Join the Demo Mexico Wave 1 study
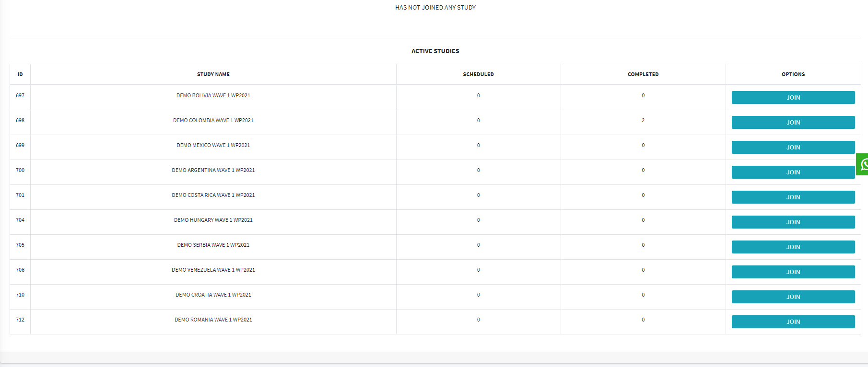Viewport: 868px width, 367px height. (793, 147)
